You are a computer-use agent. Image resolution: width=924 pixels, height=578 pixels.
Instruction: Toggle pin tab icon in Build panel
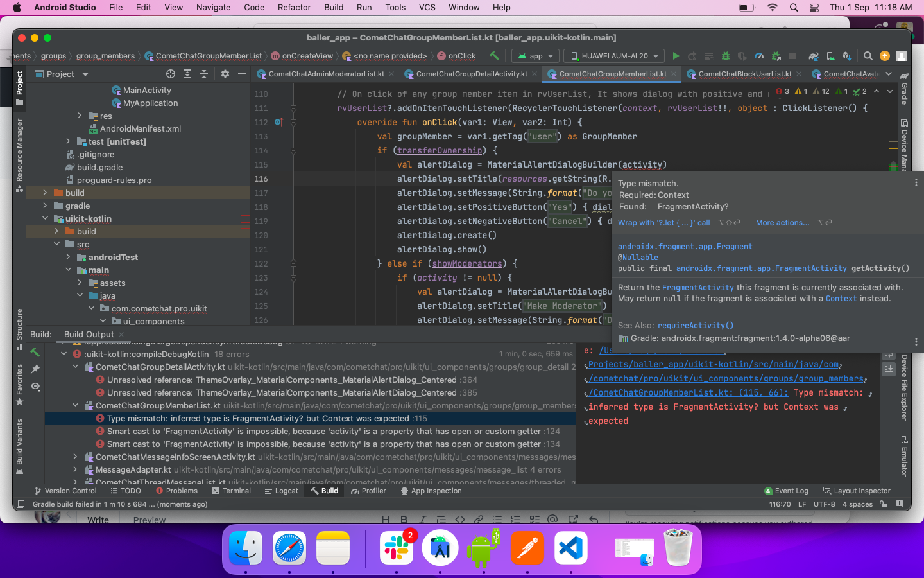point(35,369)
